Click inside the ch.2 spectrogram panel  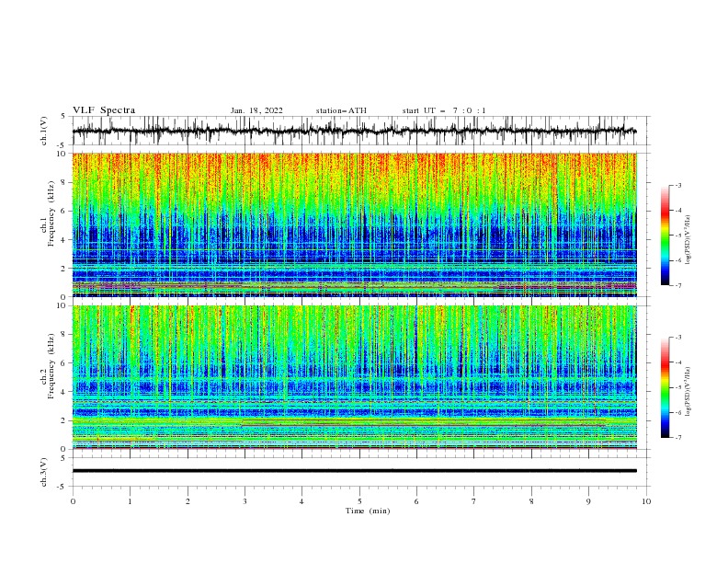(x=354, y=377)
